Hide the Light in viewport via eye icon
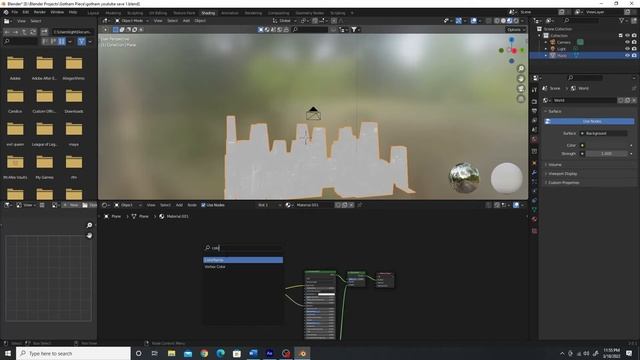 click(x=627, y=49)
